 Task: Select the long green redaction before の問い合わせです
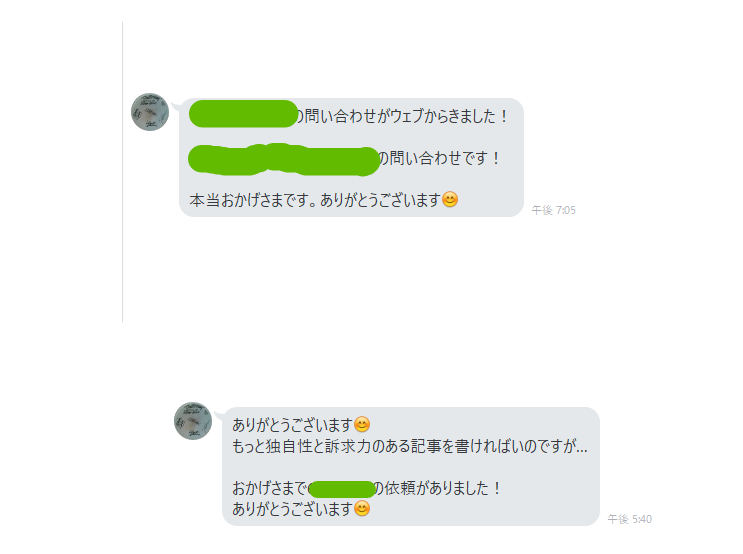[284, 159]
